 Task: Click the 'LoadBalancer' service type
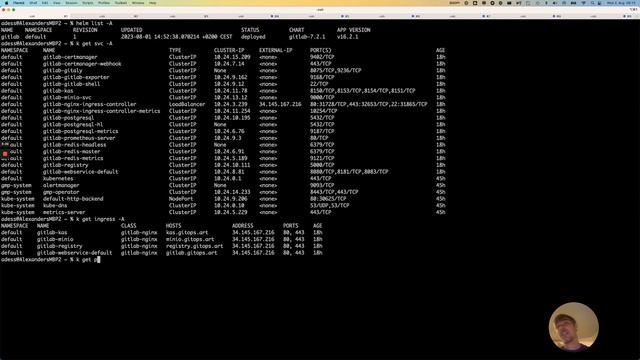(187, 104)
